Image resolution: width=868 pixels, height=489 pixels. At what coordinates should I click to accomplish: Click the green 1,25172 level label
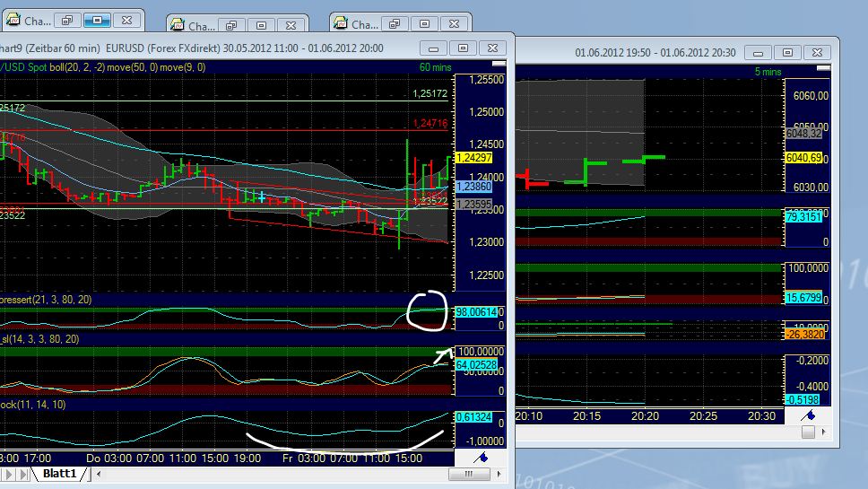click(x=430, y=93)
